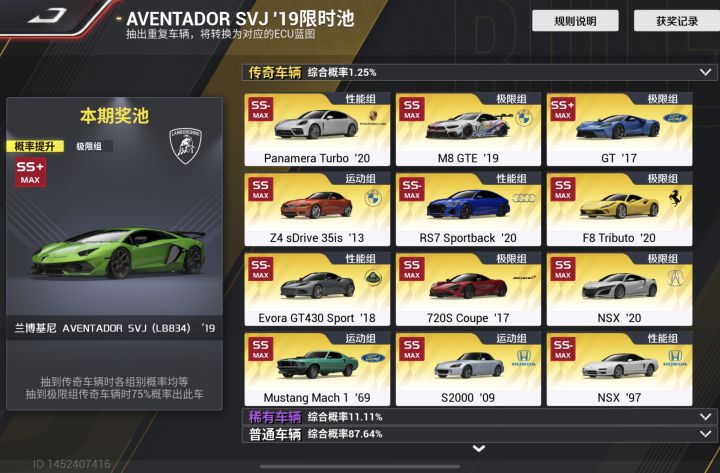The width and height of the screenshot is (720, 473).
Task: Click the Honda logo on S2000 card
Action: pos(524,357)
